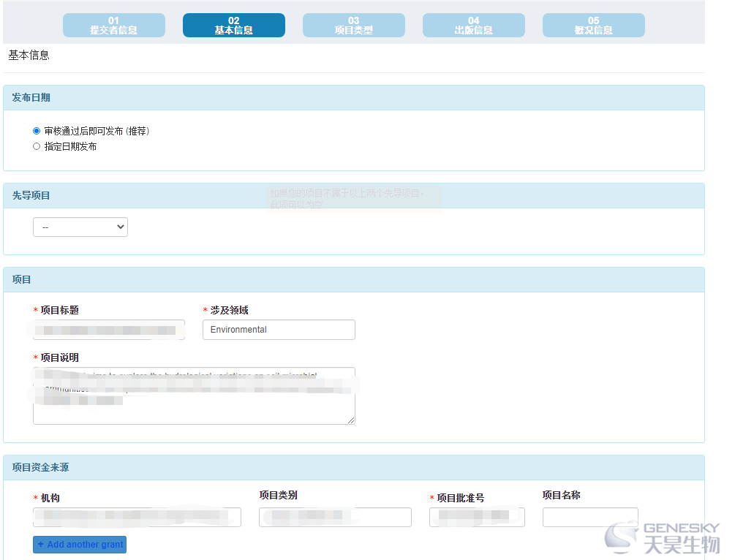Expand the 先导项目 dropdown
Viewport: 735px width, 560px height.
[80, 227]
